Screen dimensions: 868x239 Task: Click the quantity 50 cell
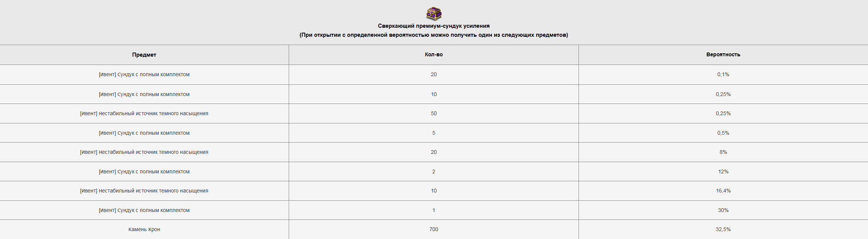point(434,113)
